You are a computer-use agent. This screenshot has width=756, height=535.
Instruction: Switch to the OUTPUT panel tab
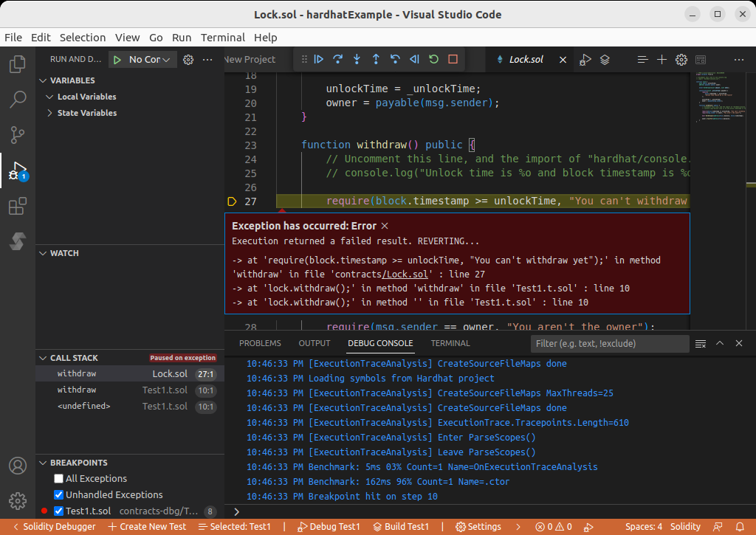coord(314,343)
